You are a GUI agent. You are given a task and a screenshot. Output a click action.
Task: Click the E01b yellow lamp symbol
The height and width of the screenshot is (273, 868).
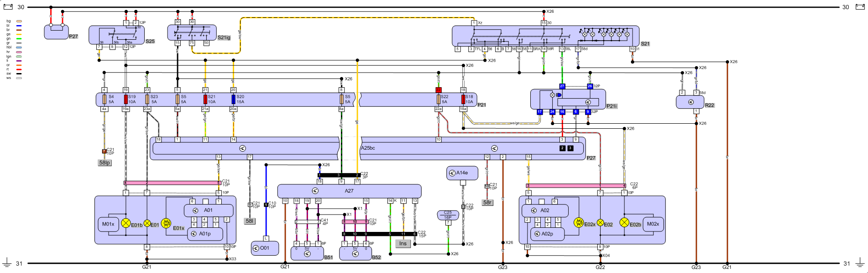(125, 223)
